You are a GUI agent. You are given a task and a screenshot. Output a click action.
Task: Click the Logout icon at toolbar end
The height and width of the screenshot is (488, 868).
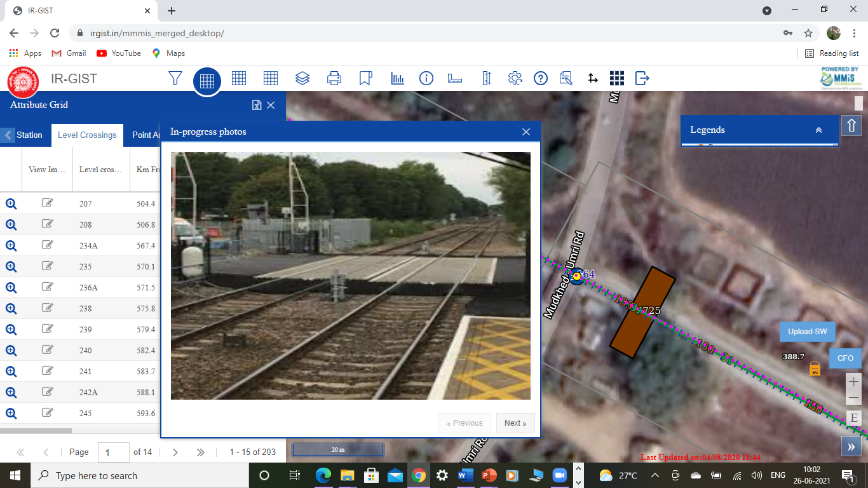(x=641, y=78)
